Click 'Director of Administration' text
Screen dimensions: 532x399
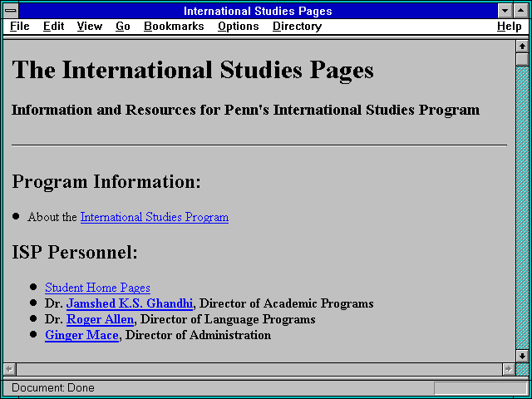198,335
